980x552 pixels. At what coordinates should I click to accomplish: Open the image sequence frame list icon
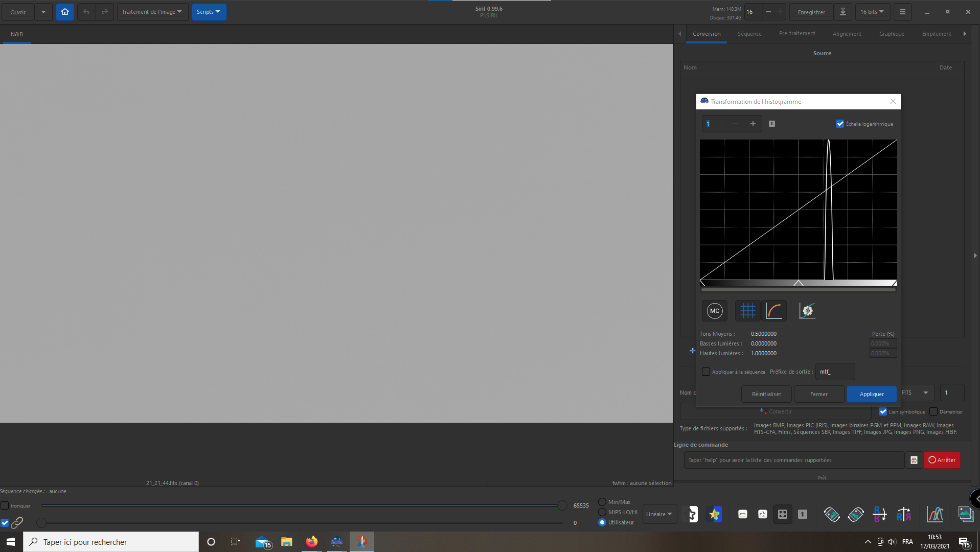[966, 514]
